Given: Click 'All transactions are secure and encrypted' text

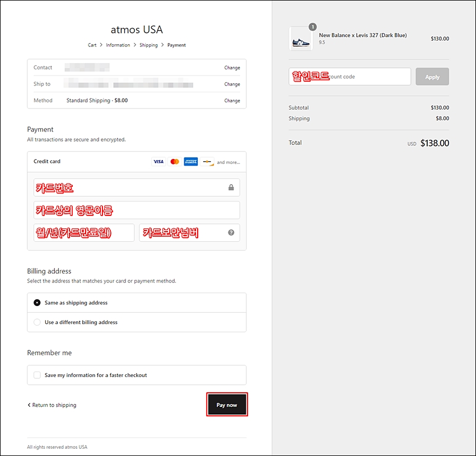Looking at the screenshot, I should coord(76,139).
